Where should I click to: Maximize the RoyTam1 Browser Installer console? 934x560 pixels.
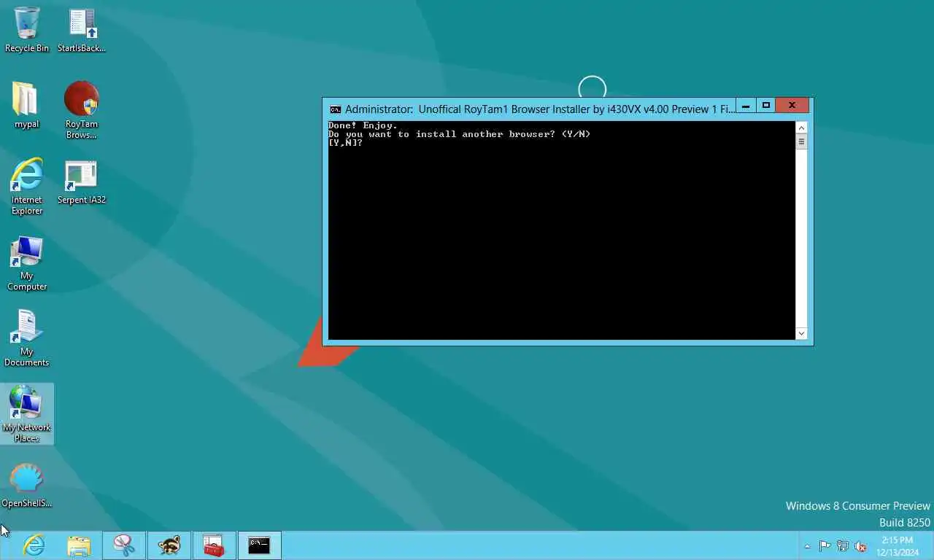(765, 106)
